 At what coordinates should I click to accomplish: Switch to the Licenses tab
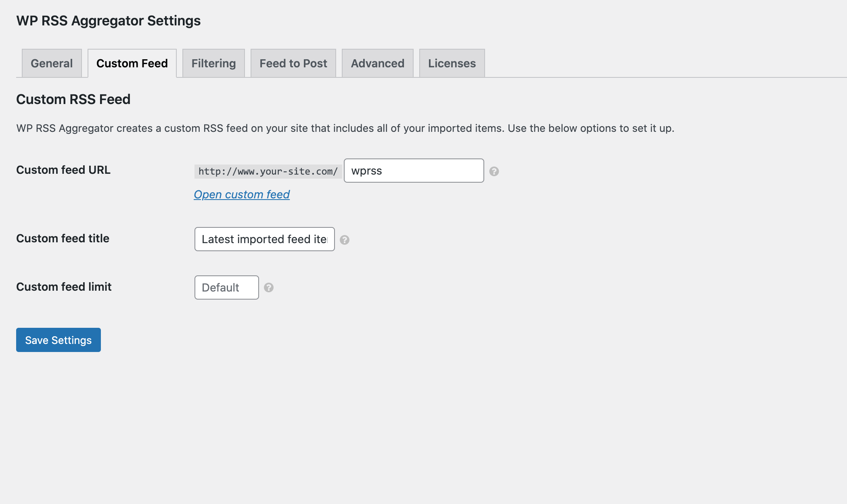pyautogui.click(x=452, y=63)
